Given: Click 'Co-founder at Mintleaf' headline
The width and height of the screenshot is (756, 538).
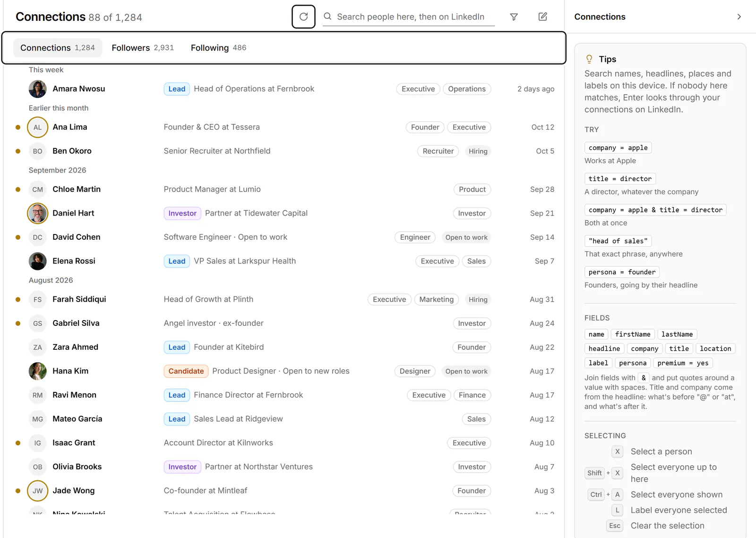Looking at the screenshot, I should [x=206, y=491].
